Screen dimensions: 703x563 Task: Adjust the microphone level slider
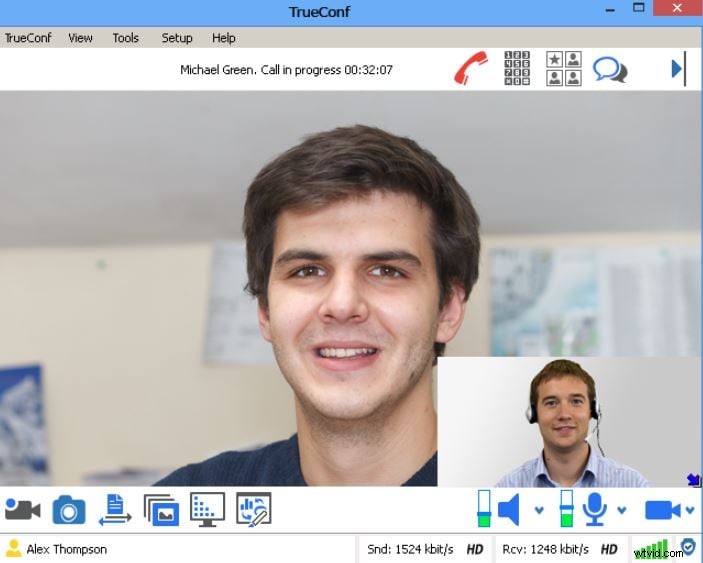click(567, 509)
